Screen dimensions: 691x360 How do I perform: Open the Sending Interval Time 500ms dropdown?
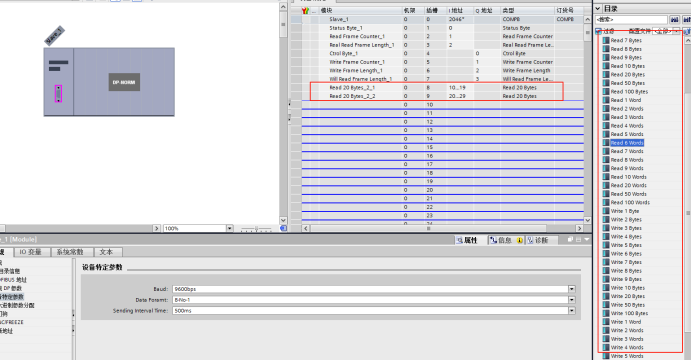pos(572,311)
